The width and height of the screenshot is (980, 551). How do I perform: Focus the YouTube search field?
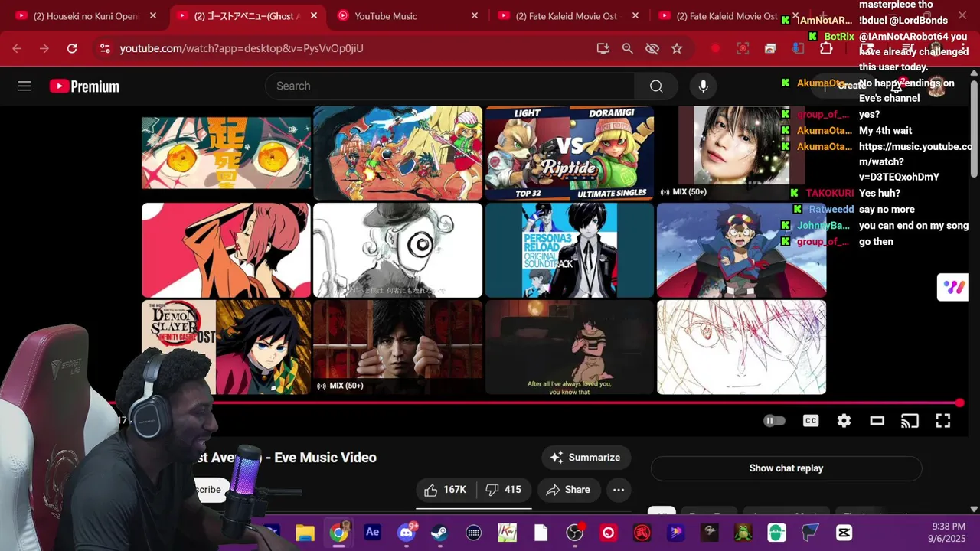450,86
